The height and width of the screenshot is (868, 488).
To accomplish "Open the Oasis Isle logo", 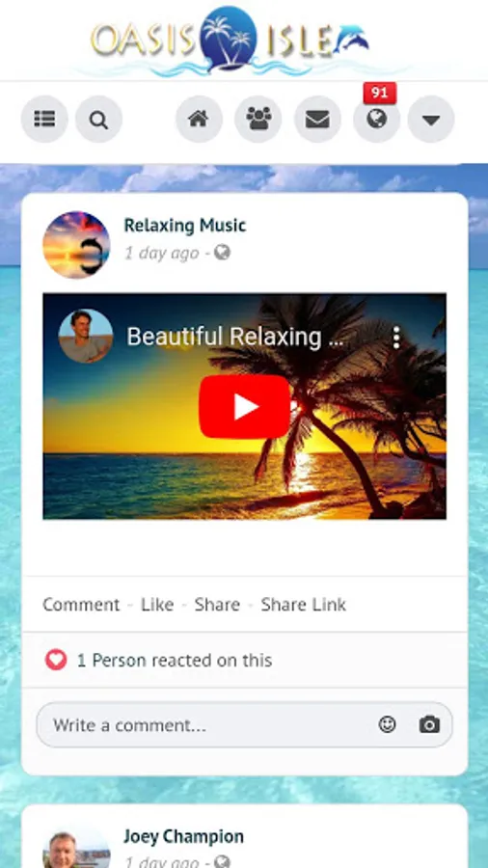I will [x=230, y=40].
